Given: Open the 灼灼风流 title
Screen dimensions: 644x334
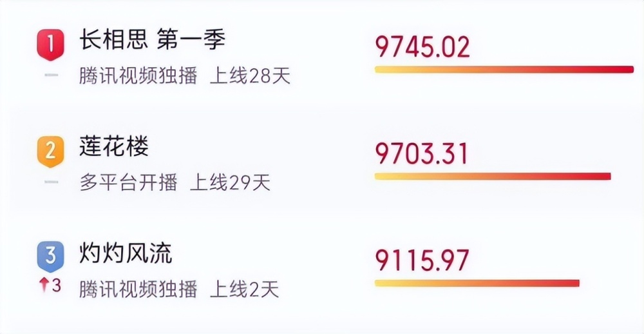Looking at the screenshot, I should pyautogui.click(x=126, y=253).
